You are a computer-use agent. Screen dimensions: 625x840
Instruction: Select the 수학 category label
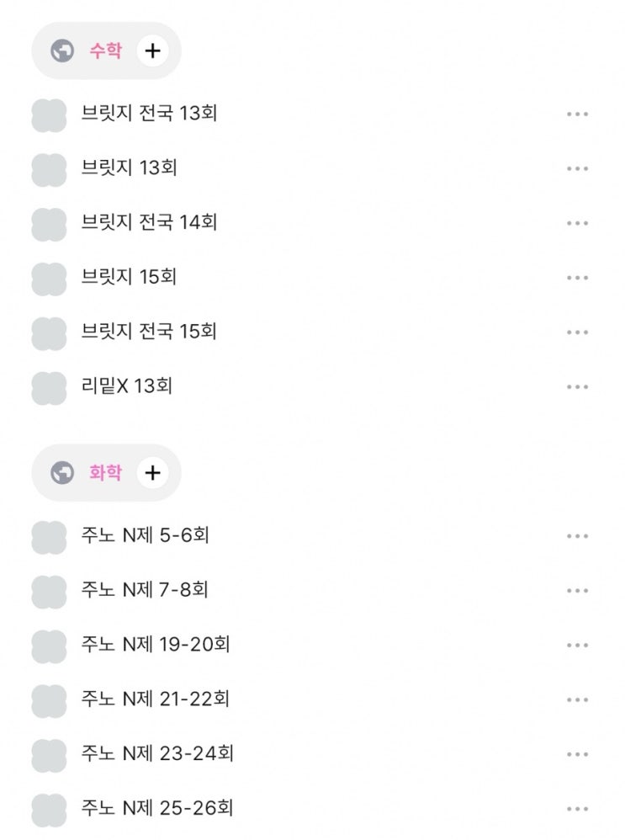(x=106, y=51)
